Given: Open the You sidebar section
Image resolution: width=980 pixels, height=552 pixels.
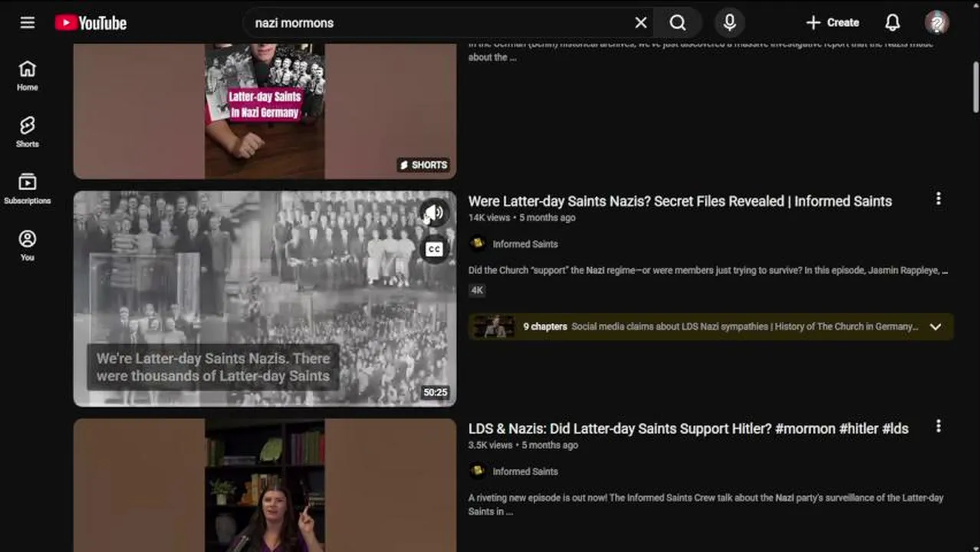Looking at the screenshot, I should pyautogui.click(x=28, y=246).
